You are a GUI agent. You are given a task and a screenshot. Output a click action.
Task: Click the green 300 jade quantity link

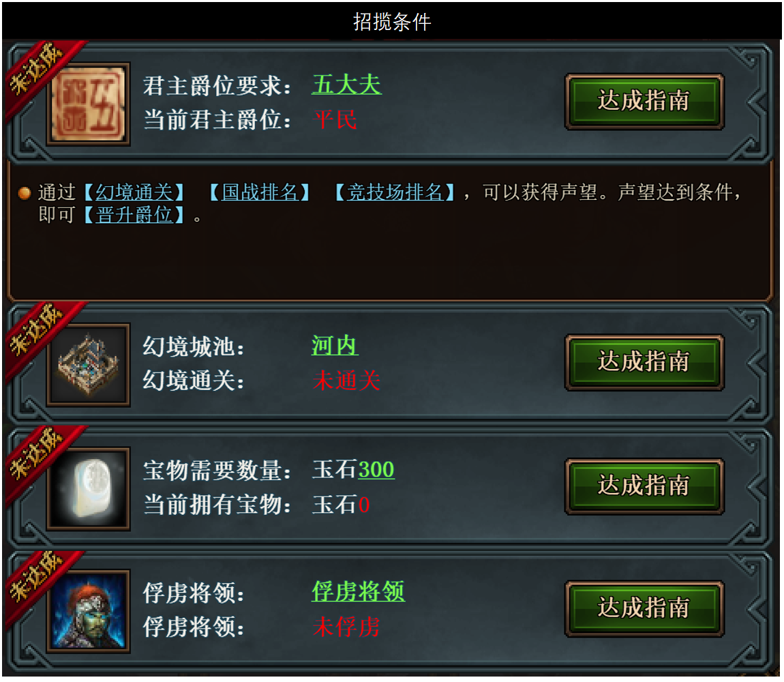(376, 470)
